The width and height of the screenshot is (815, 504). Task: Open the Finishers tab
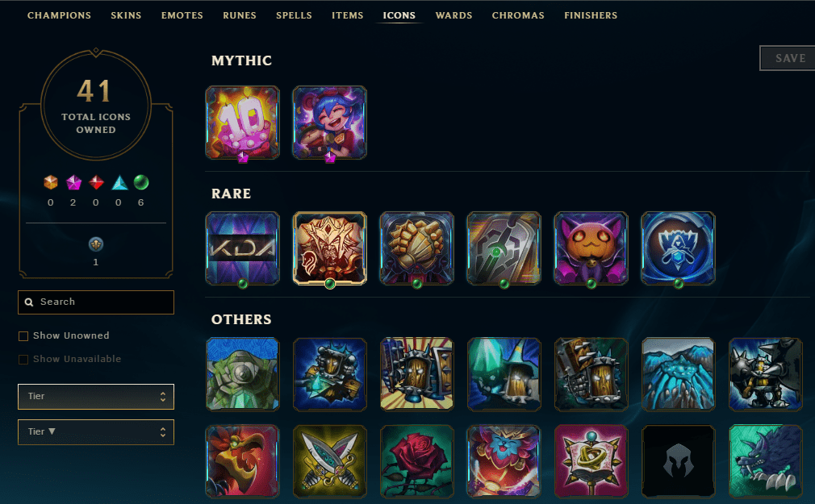pyautogui.click(x=591, y=15)
